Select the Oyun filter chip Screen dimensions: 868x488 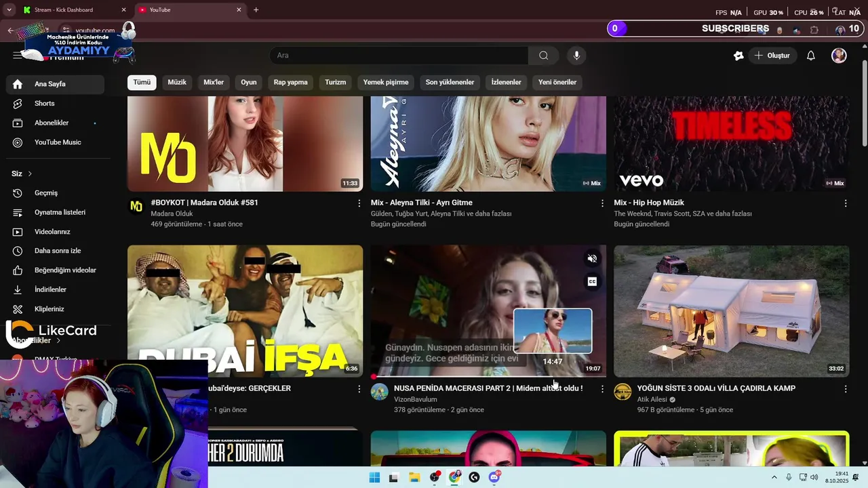pyautogui.click(x=249, y=83)
